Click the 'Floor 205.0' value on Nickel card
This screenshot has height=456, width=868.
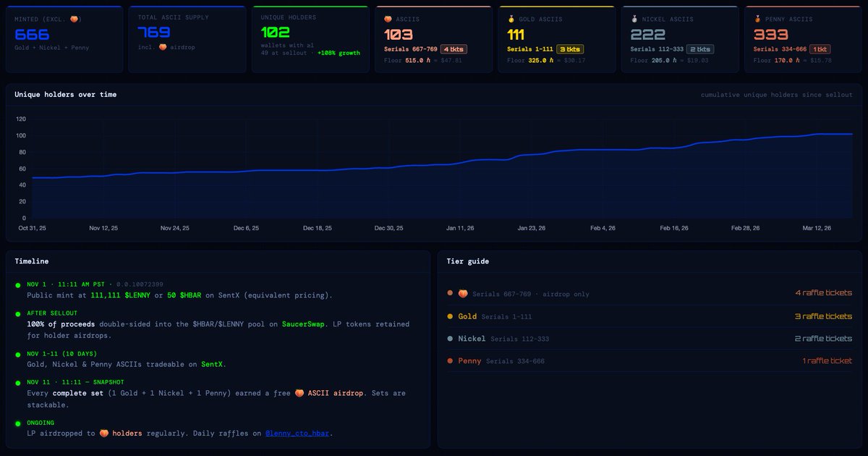coord(654,61)
